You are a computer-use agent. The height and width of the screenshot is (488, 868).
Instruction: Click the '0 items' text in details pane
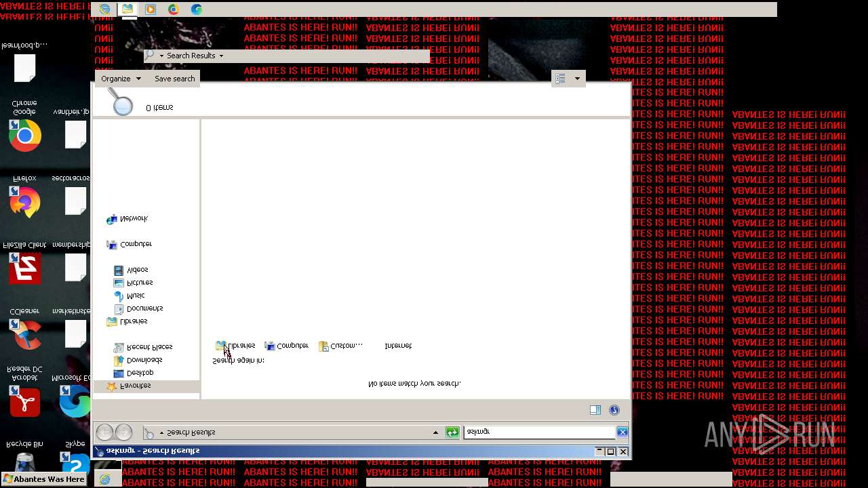[x=160, y=108]
